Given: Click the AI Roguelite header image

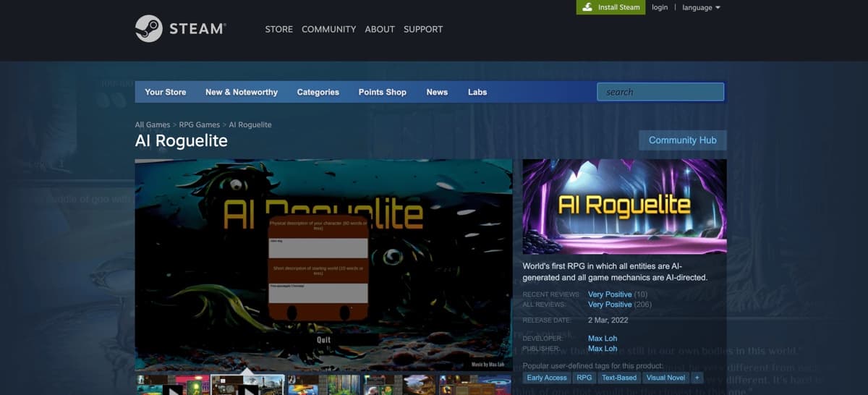Looking at the screenshot, I should tap(624, 206).
